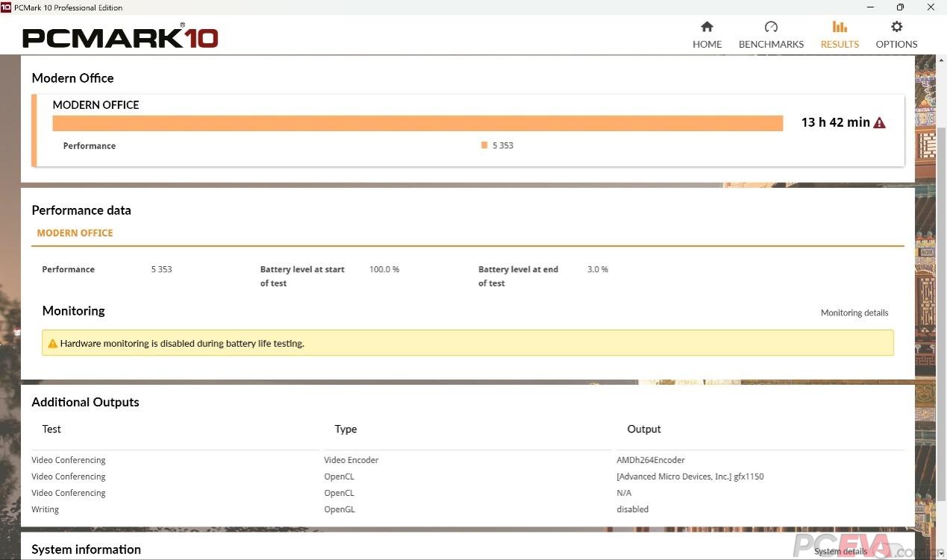This screenshot has width=947, height=560.
Task: Click the red warning triangle beside 13 h 42 min
Action: (879, 123)
